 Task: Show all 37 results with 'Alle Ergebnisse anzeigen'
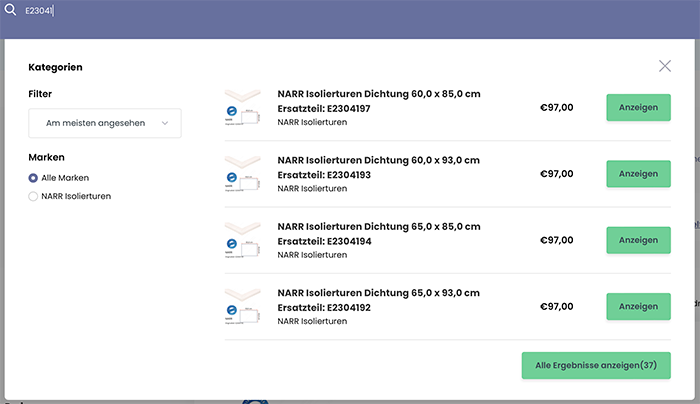596,366
